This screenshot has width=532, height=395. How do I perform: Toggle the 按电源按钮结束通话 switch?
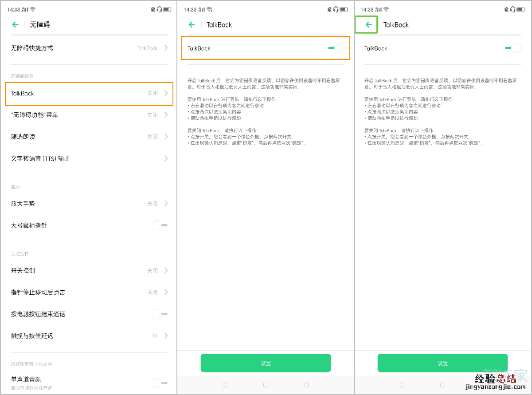coord(159,314)
